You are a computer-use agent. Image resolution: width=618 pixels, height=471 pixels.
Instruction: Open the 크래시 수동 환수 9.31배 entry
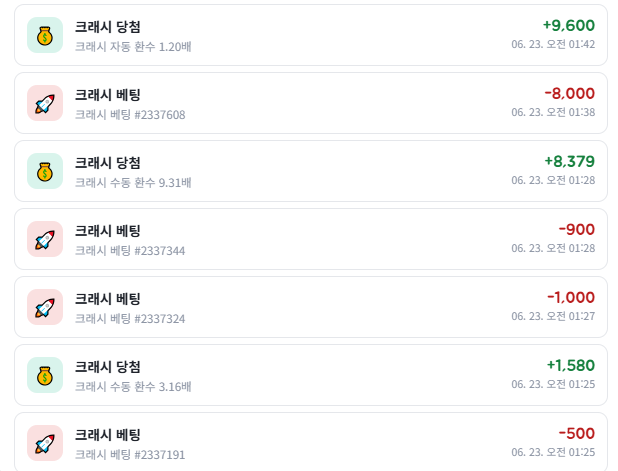(311, 171)
